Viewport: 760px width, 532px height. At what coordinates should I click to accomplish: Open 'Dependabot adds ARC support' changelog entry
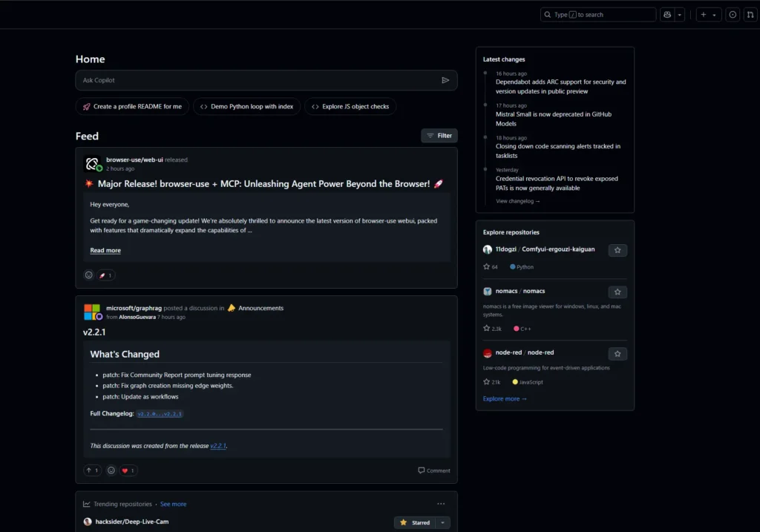pyautogui.click(x=561, y=87)
